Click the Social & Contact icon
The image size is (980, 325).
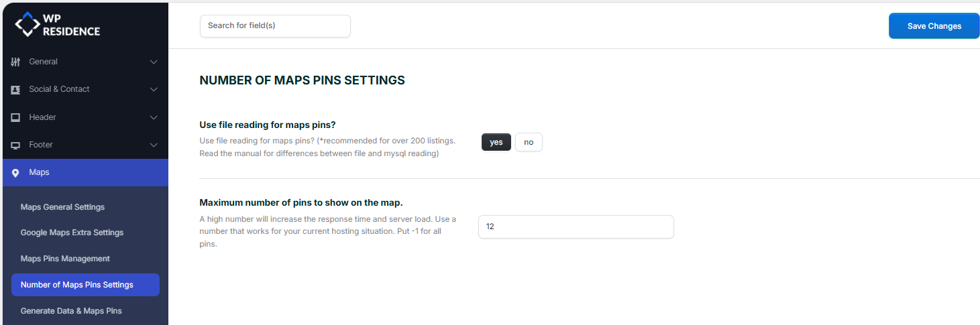(15, 90)
